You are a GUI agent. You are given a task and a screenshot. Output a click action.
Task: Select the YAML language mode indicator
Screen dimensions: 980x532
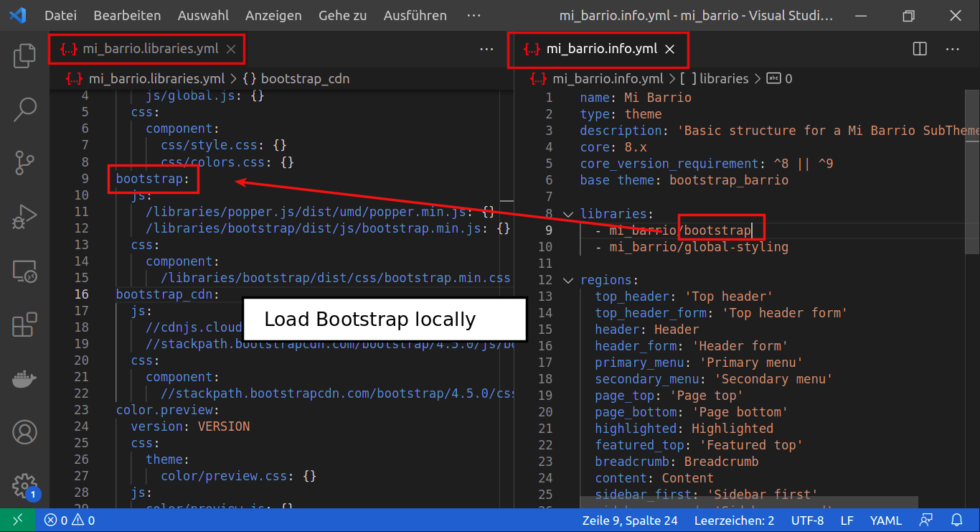tap(886, 520)
